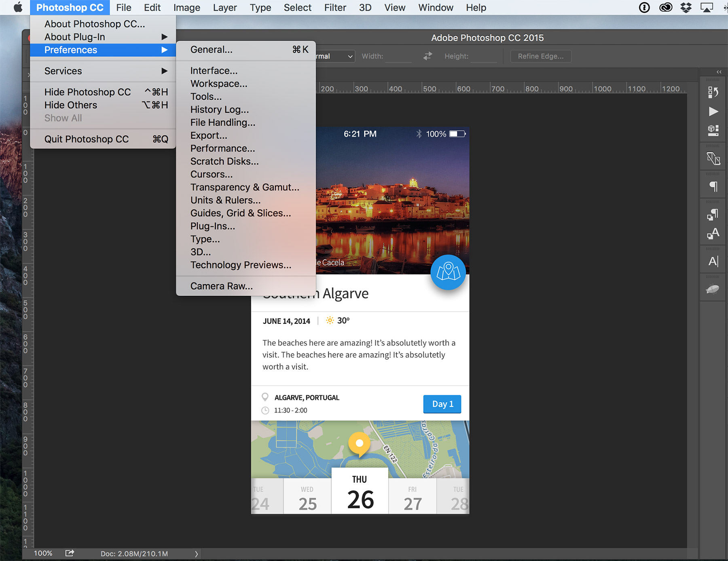Open the Character panel icon
The width and height of the screenshot is (728, 561).
pyautogui.click(x=713, y=262)
